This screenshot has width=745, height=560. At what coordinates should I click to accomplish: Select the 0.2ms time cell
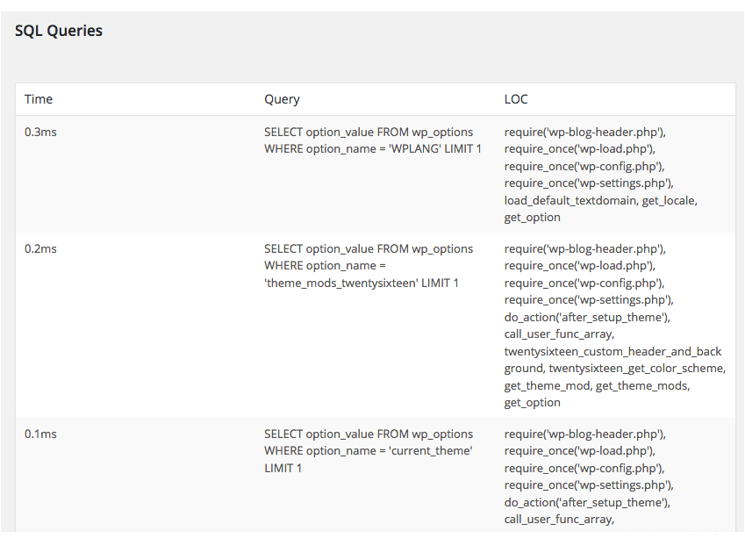(x=40, y=249)
